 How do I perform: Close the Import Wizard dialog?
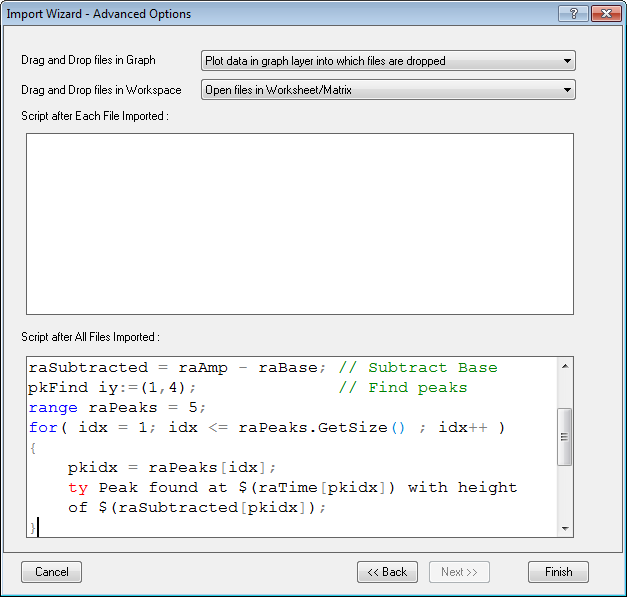click(x=604, y=14)
